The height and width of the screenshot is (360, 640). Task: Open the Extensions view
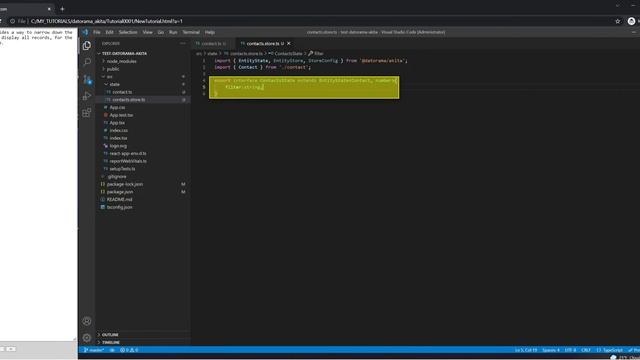pyautogui.click(x=87, y=113)
